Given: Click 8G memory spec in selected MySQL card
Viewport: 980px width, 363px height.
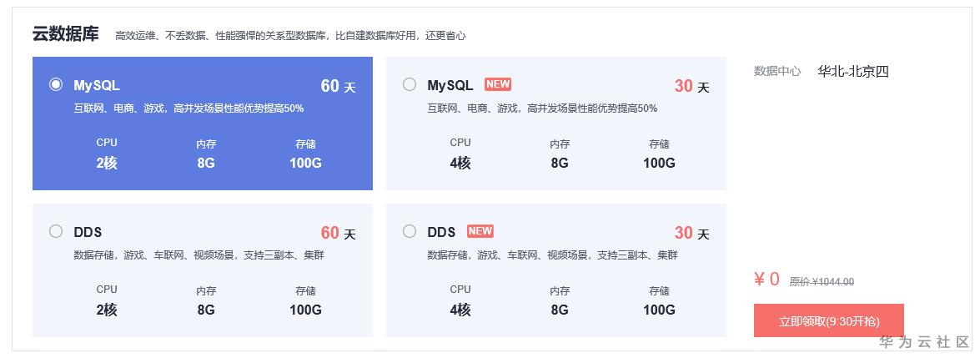Looking at the screenshot, I should coord(206,163).
